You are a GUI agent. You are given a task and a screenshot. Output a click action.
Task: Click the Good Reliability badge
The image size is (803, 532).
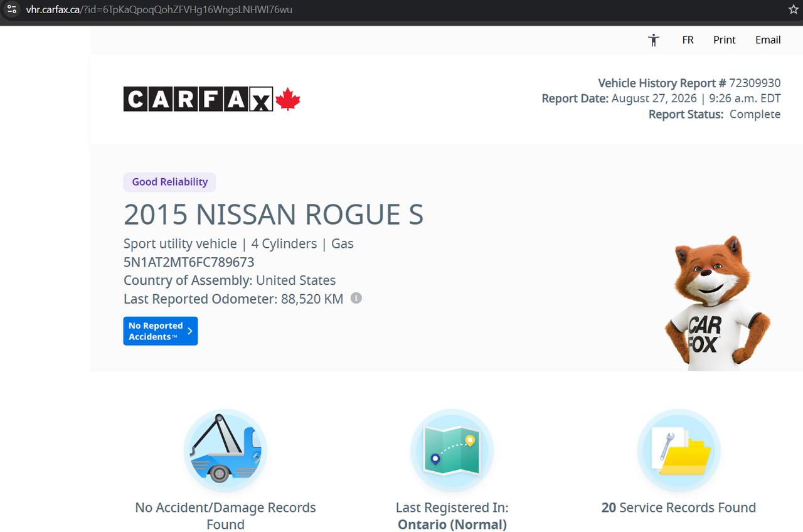coord(169,182)
